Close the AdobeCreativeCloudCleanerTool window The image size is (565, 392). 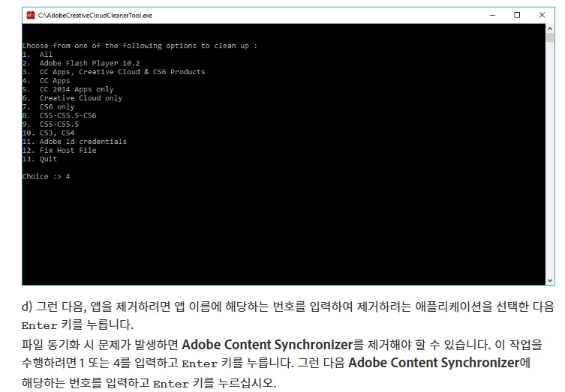pos(542,15)
